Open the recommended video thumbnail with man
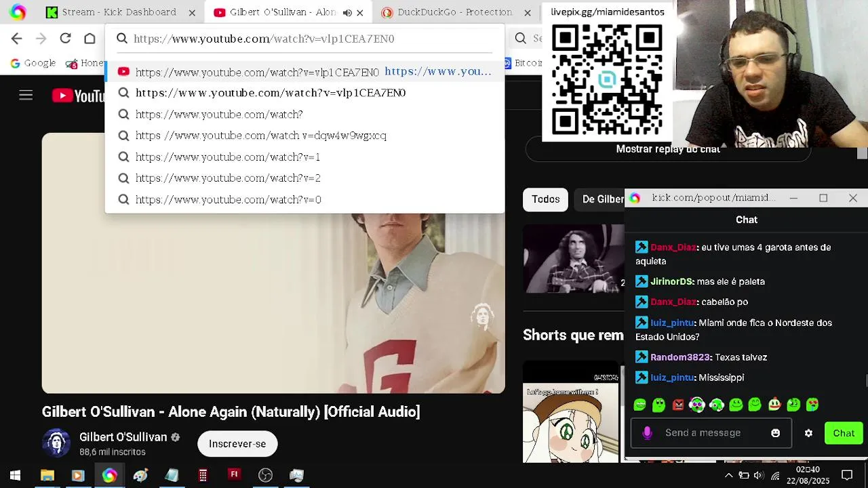Screen dimensions: 868x488 point(574,258)
